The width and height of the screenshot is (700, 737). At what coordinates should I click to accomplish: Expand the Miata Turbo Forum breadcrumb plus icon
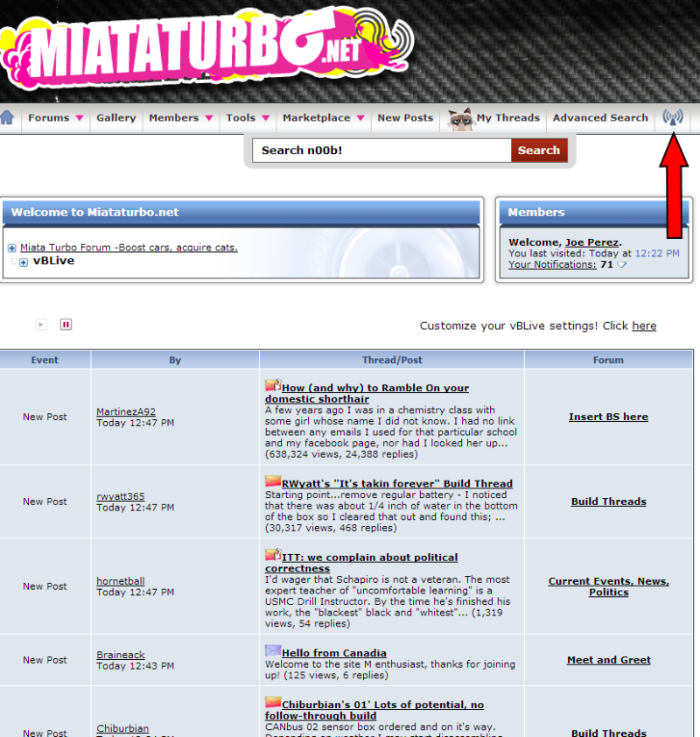11,248
